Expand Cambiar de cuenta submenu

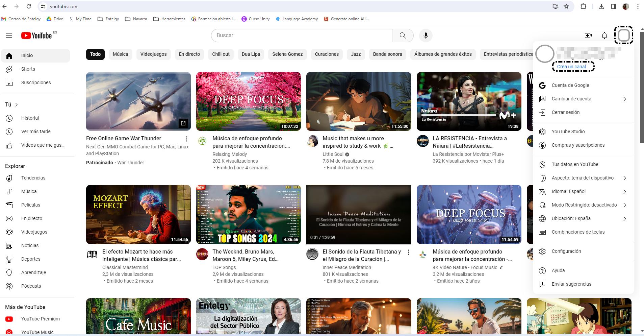[x=583, y=99]
